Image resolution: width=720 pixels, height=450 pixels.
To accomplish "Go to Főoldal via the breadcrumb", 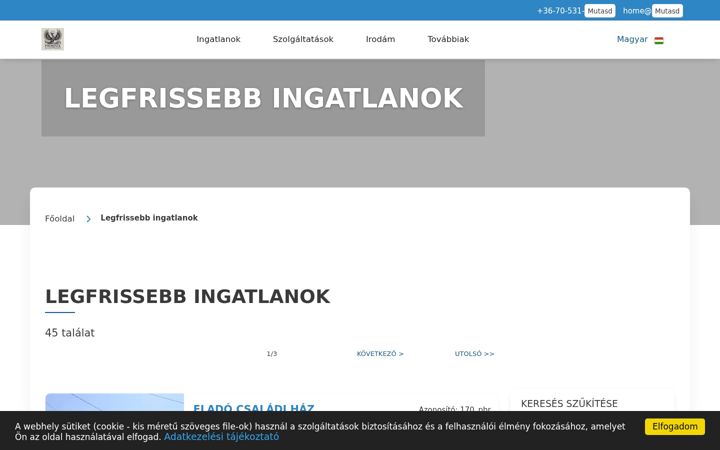I will [x=60, y=219].
